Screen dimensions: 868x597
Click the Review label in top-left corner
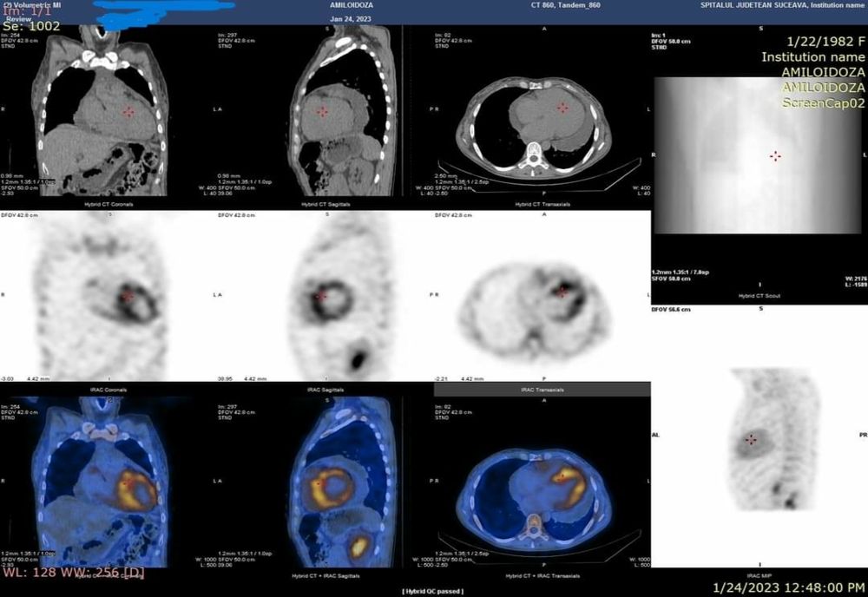[x=19, y=16]
